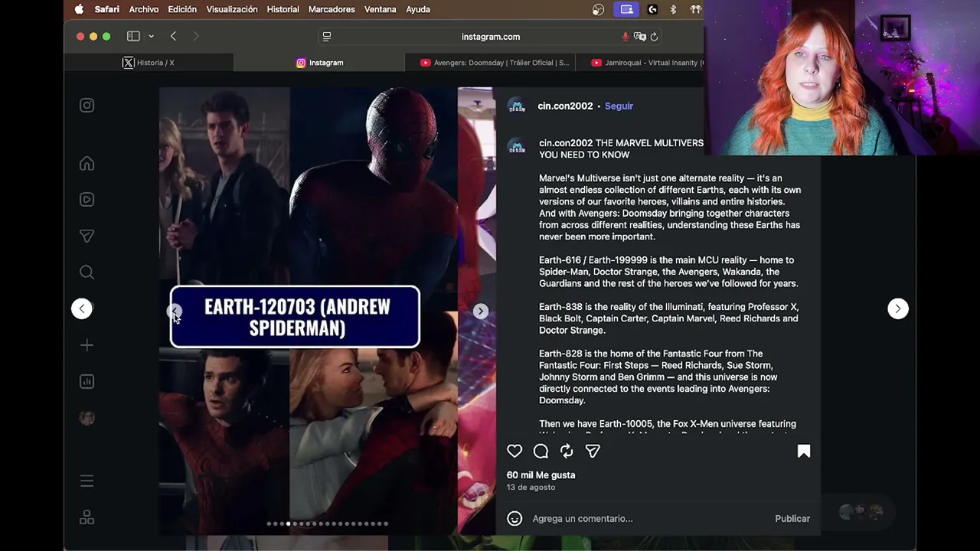The width and height of the screenshot is (980, 551).
Task: Toggle the saved bookmark on this post
Action: [804, 452]
